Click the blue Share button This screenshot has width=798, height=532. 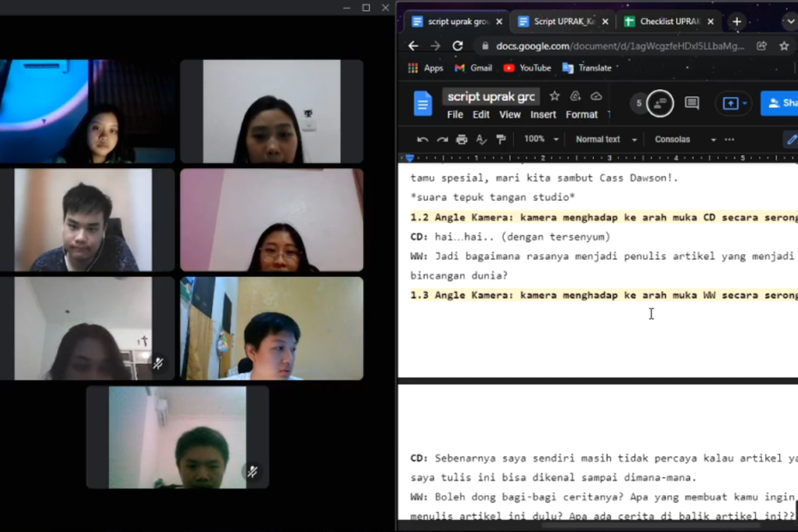[x=781, y=104]
